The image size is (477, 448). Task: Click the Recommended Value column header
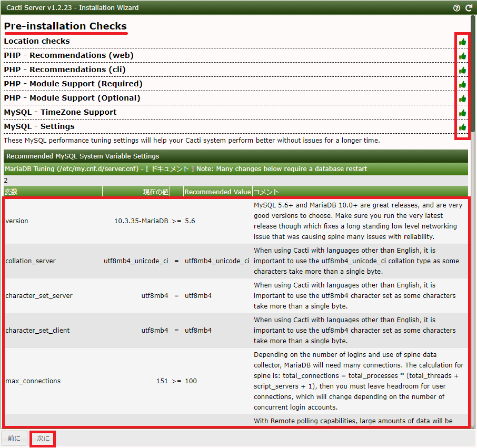point(217,192)
